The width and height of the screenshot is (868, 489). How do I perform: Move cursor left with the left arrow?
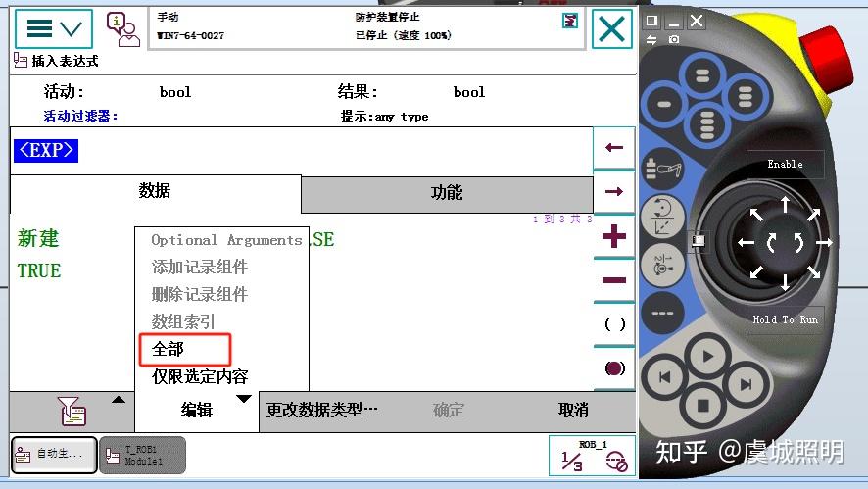[x=614, y=147]
